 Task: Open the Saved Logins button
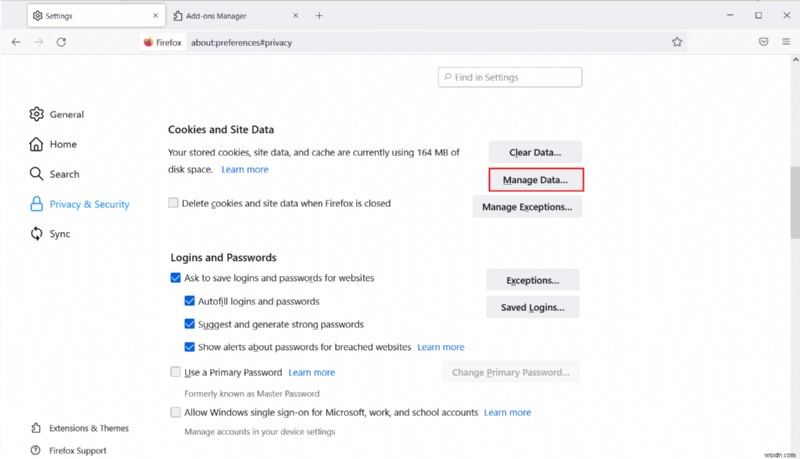[532, 307]
